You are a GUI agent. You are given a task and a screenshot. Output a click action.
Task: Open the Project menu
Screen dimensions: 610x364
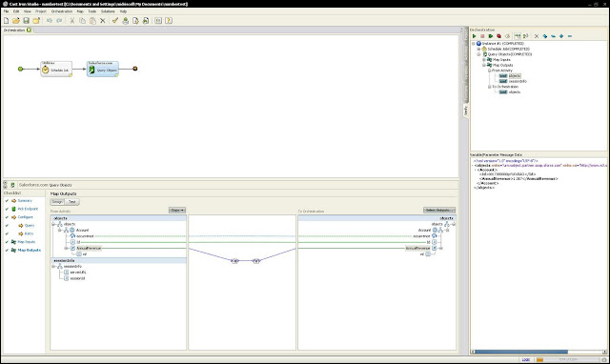point(40,11)
